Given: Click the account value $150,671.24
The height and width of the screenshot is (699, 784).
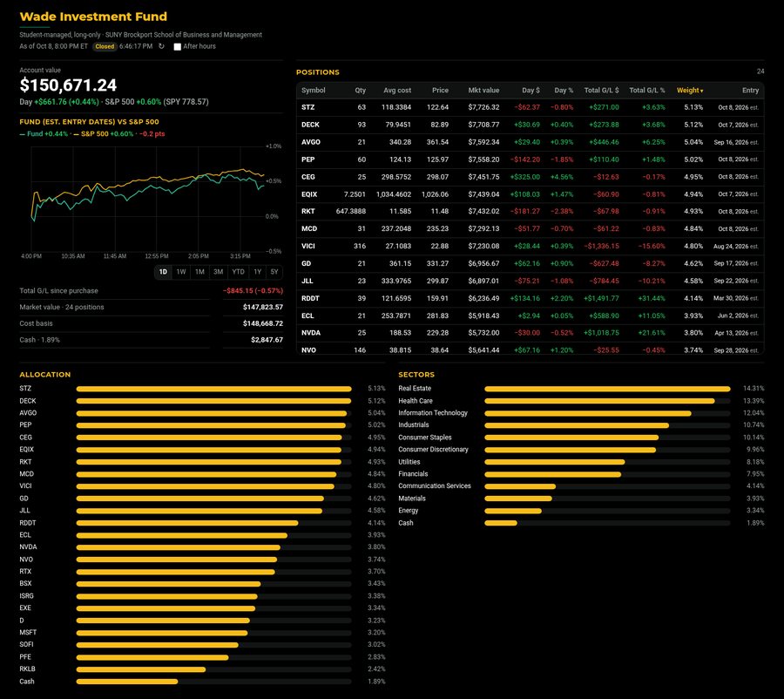Looking at the screenshot, I should [x=68, y=85].
